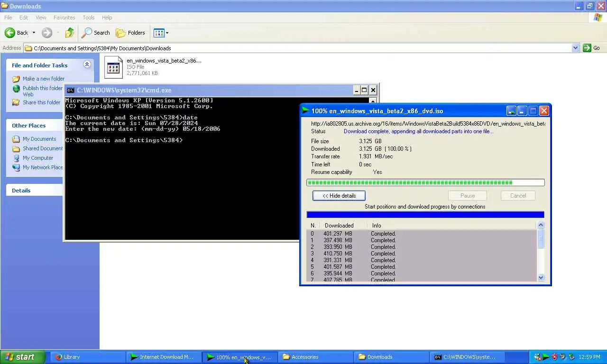Select connection row 6 with 395.944 MB

coord(422,273)
